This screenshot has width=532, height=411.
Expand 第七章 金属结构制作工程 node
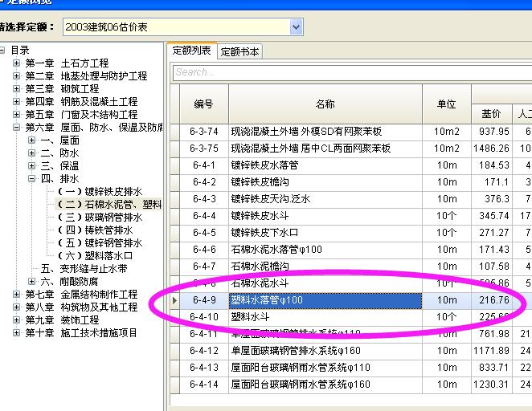16,294
